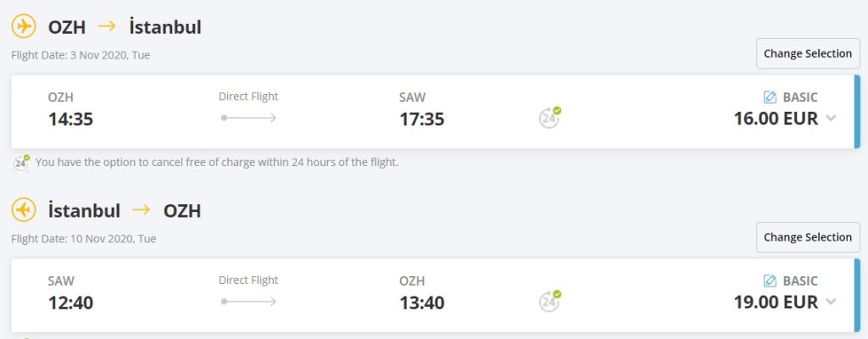Screen dimensions: 868x339
Task: Click the direct flight arrow on the 14:35 flight
Action: (x=248, y=117)
